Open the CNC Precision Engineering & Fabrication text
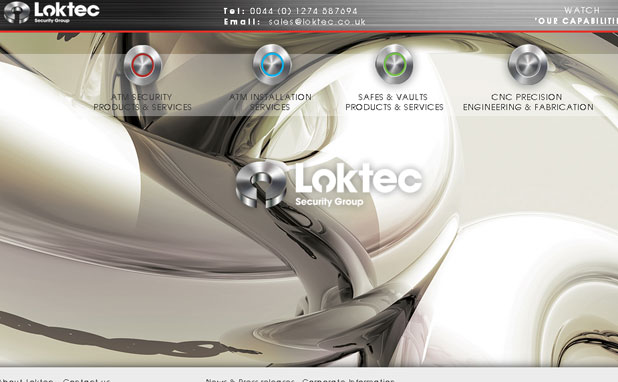Viewport: 618px width, 382px height. click(528, 102)
